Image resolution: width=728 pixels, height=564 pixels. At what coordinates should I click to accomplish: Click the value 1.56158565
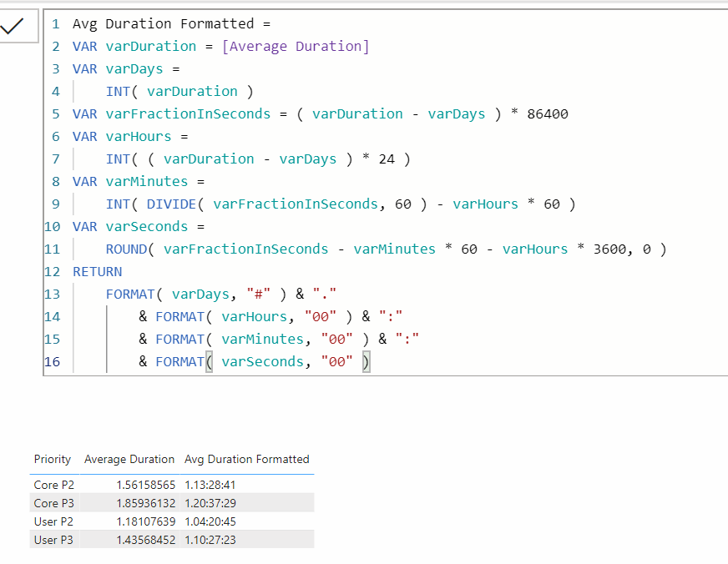[x=146, y=485]
